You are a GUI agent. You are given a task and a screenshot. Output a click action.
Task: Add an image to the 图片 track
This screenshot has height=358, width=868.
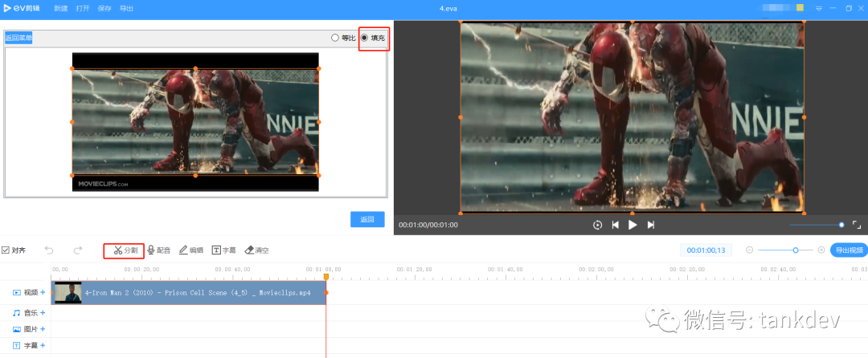click(x=43, y=329)
